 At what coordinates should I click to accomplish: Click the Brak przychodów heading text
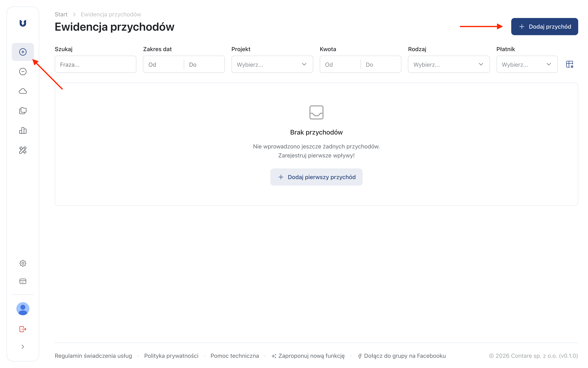tap(316, 132)
